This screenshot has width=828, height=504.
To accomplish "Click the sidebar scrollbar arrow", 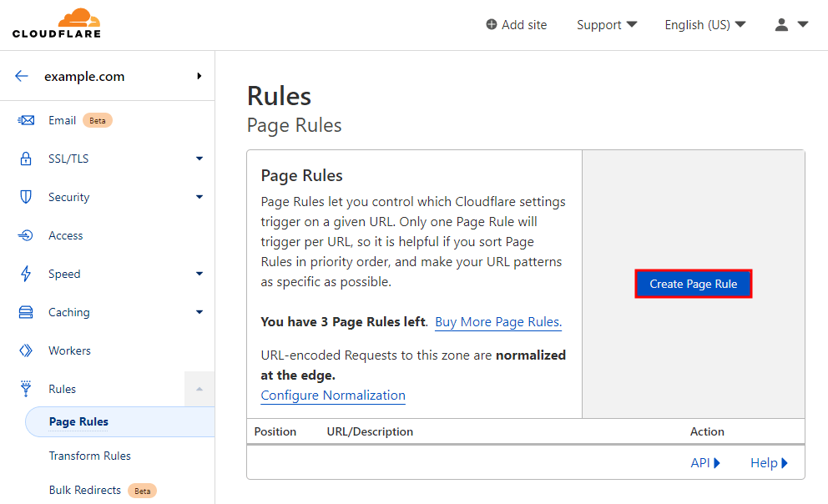I will [199, 389].
